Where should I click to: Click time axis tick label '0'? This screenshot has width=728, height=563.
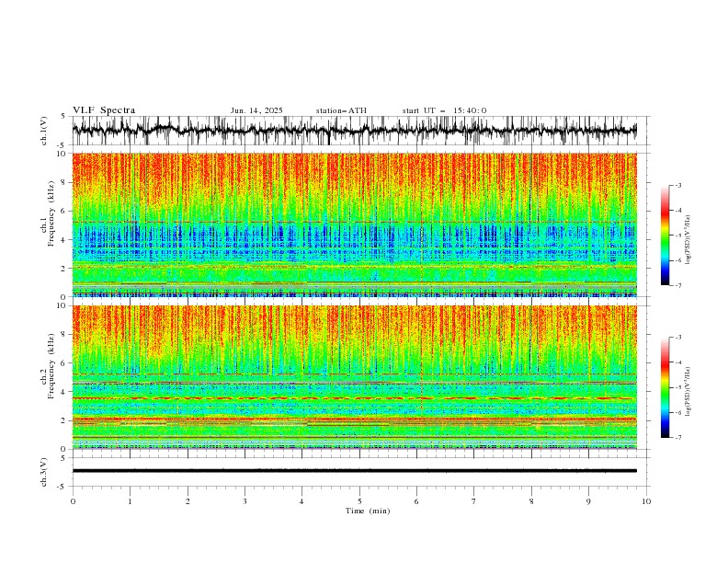(73, 501)
